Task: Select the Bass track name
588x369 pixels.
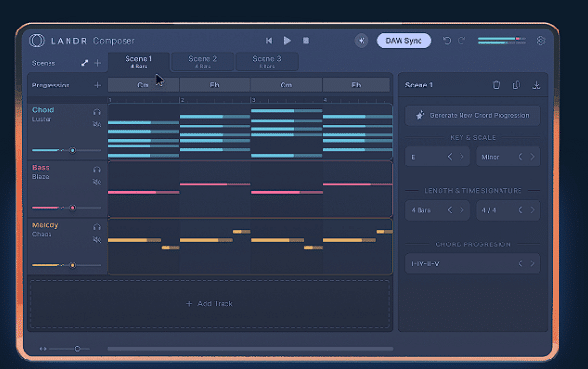Action: pyautogui.click(x=41, y=167)
